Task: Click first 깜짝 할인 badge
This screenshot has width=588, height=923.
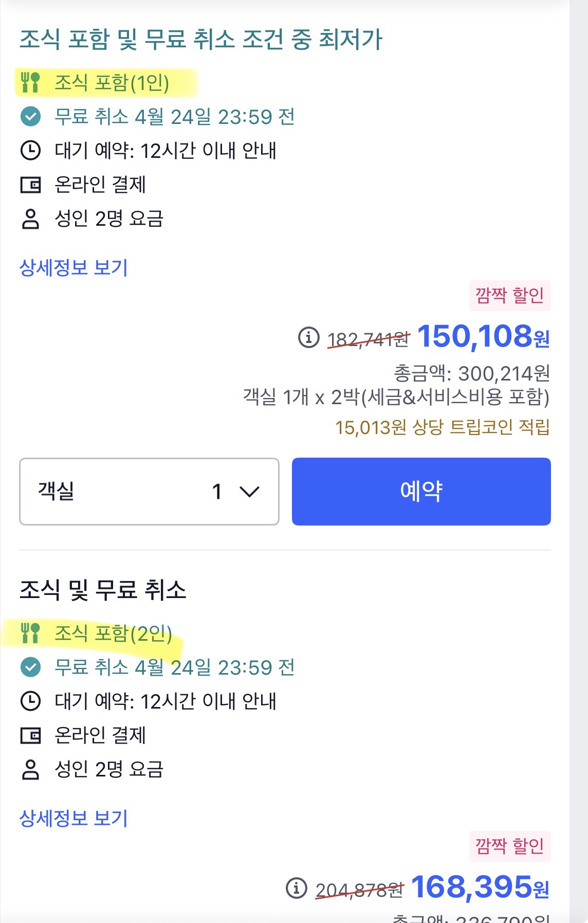Action: 509,296
